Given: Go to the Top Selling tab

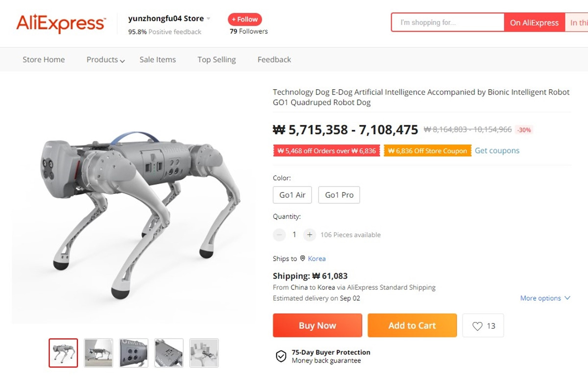Looking at the screenshot, I should (217, 60).
